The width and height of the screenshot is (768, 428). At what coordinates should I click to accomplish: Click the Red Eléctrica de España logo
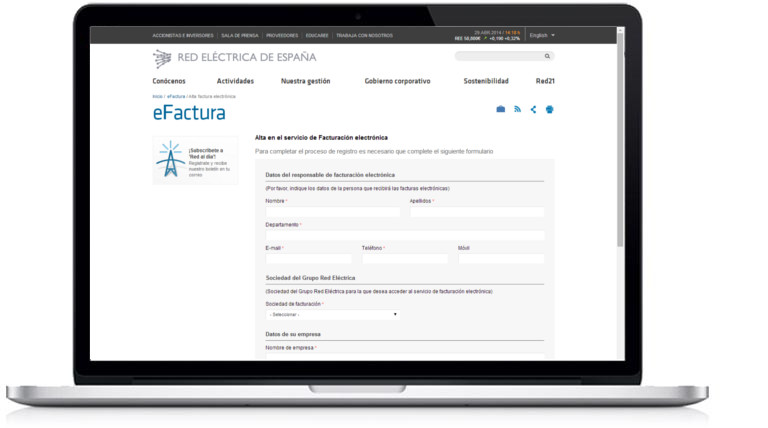(234, 58)
